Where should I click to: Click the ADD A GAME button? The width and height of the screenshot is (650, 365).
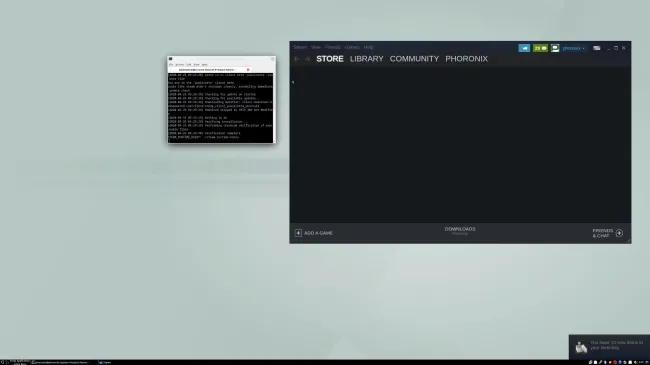coord(314,233)
